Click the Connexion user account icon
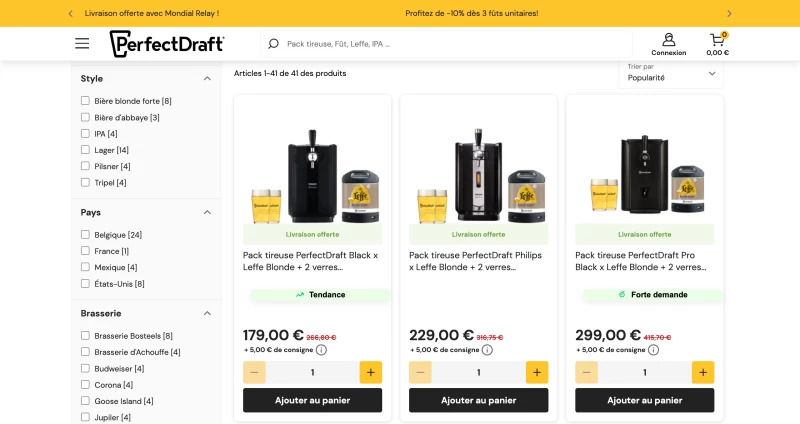Screen dimensions: 800x424 668,40
